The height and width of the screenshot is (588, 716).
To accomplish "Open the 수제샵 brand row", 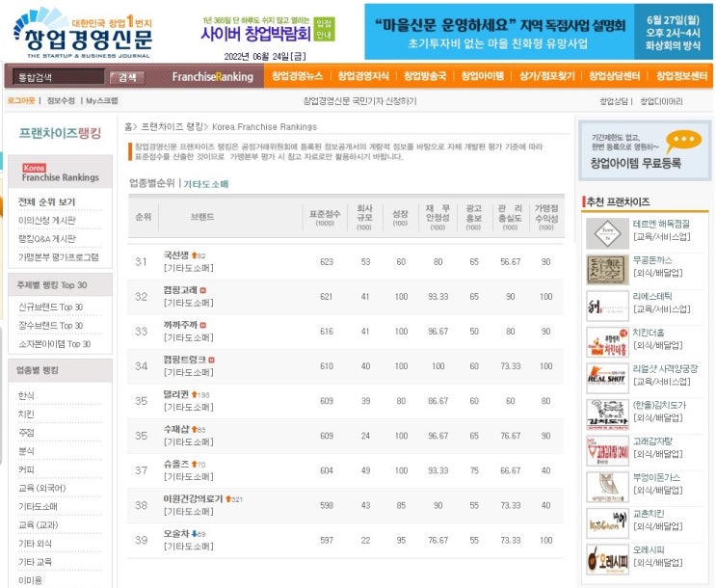I will point(345,436).
